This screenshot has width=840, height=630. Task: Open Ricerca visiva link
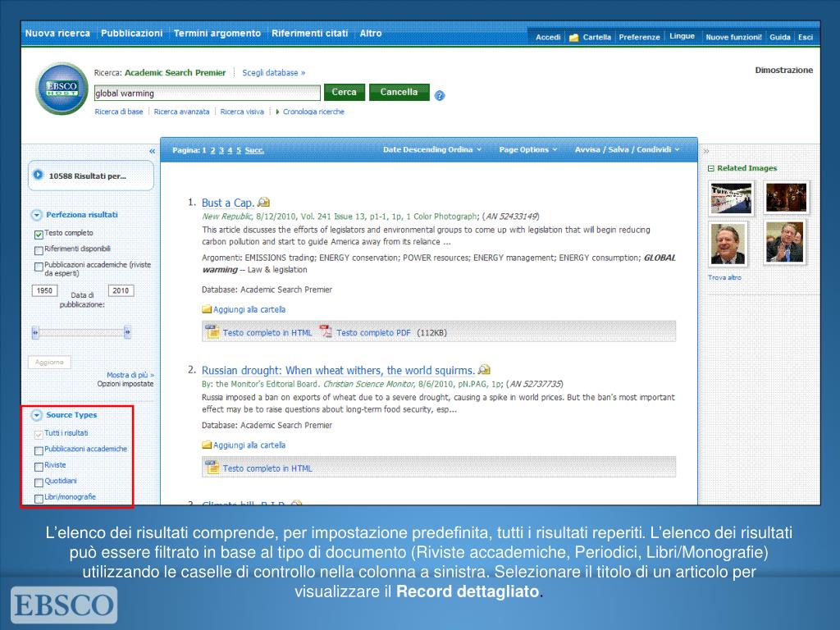[x=242, y=112]
